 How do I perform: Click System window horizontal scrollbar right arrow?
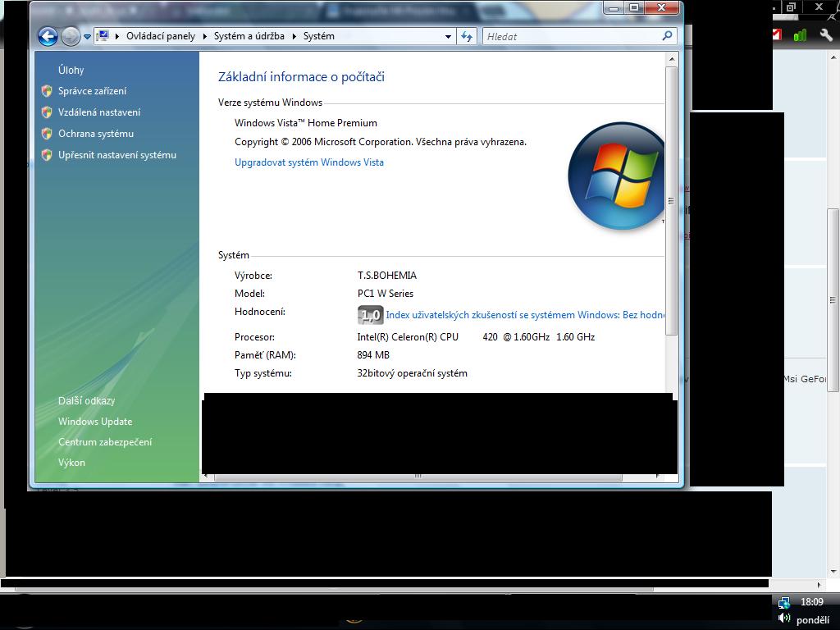658,476
